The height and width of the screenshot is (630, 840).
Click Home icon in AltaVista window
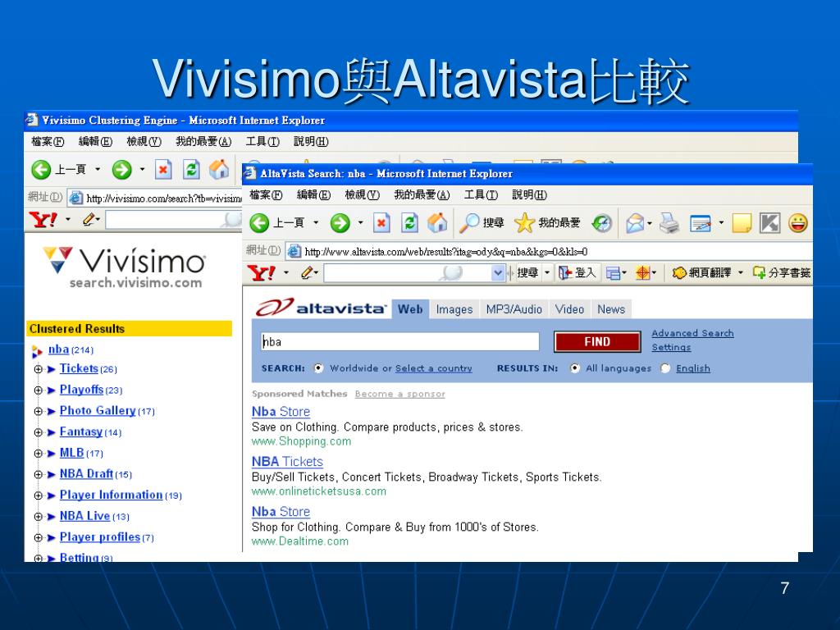click(437, 222)
